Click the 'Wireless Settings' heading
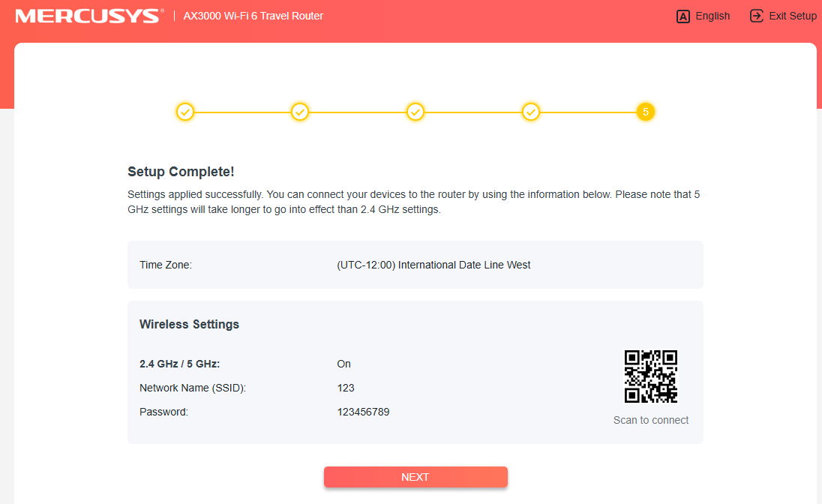The width and height of the screenshot is (822, 504). tap(189, 324)
